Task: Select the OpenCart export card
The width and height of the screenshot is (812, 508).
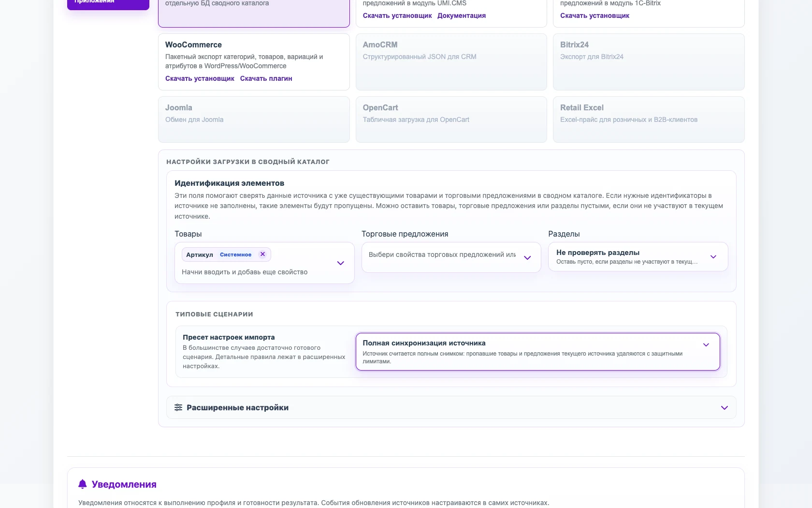Action: [x=451, y=120]
